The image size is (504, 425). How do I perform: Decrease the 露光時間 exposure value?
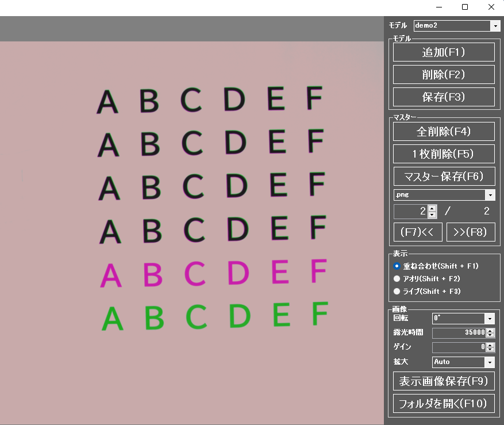click(490, 335)
